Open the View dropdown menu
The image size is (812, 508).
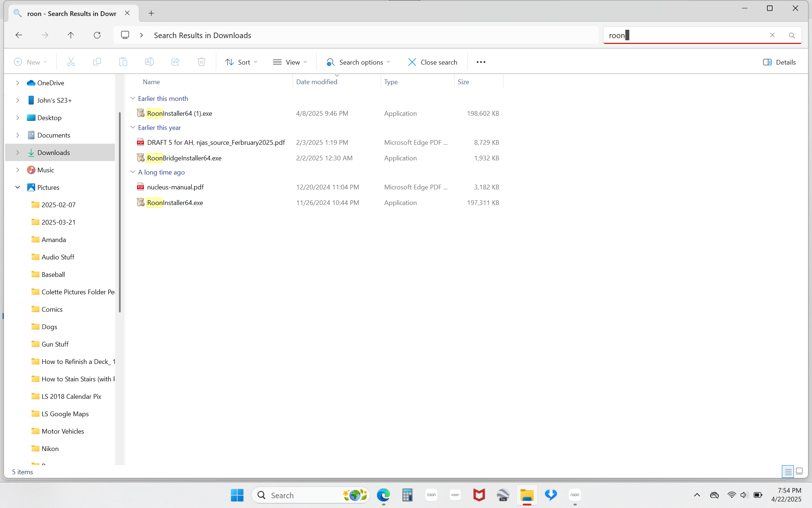(290, 62)
